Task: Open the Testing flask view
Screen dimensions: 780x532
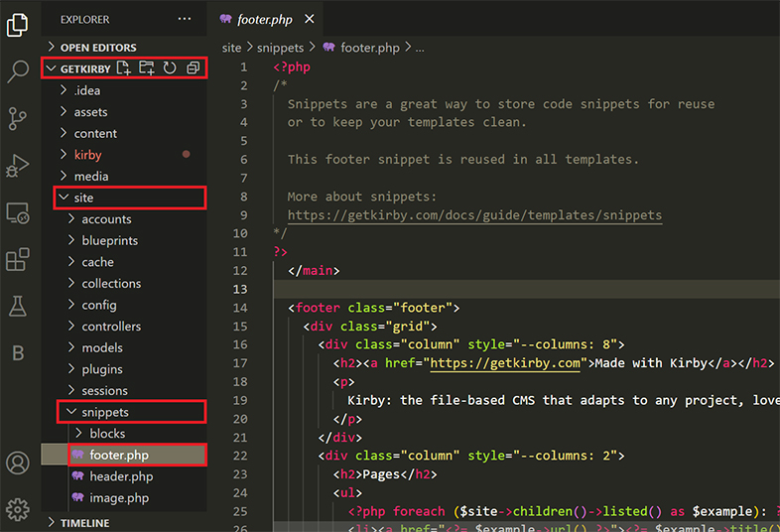Action: 18,306
